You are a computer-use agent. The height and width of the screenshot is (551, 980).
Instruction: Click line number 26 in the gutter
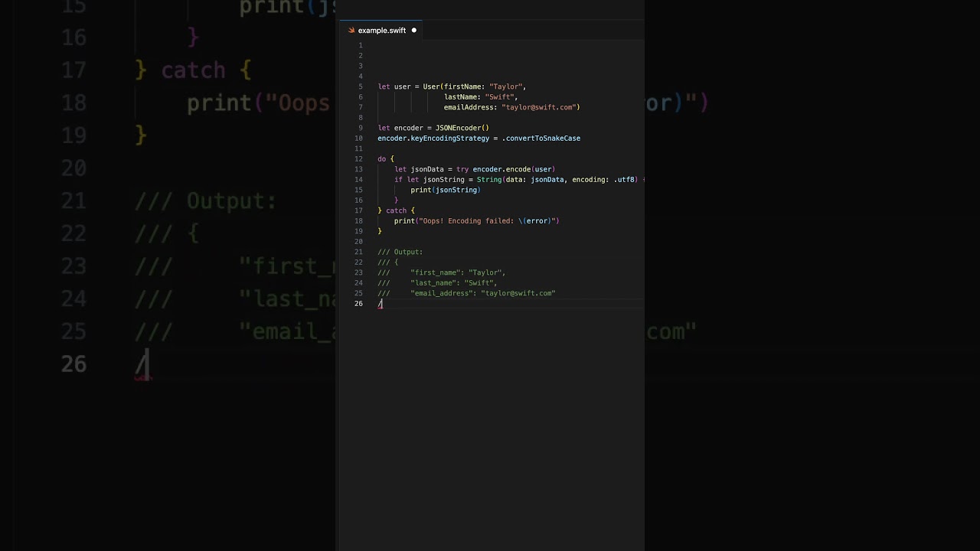(358, 304)
